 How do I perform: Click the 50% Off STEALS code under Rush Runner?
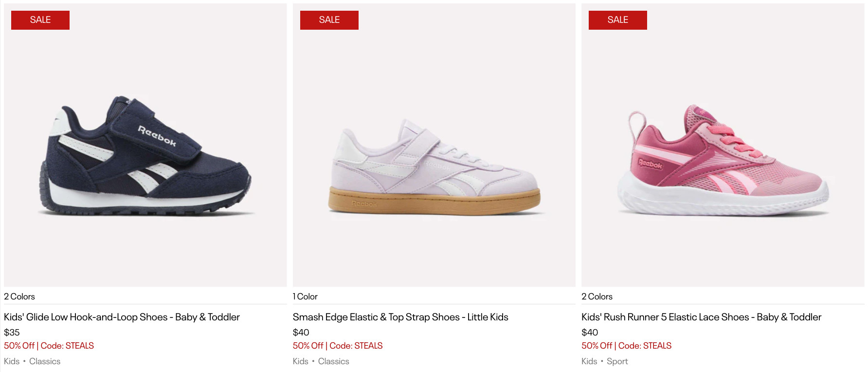tap(626, 346)
